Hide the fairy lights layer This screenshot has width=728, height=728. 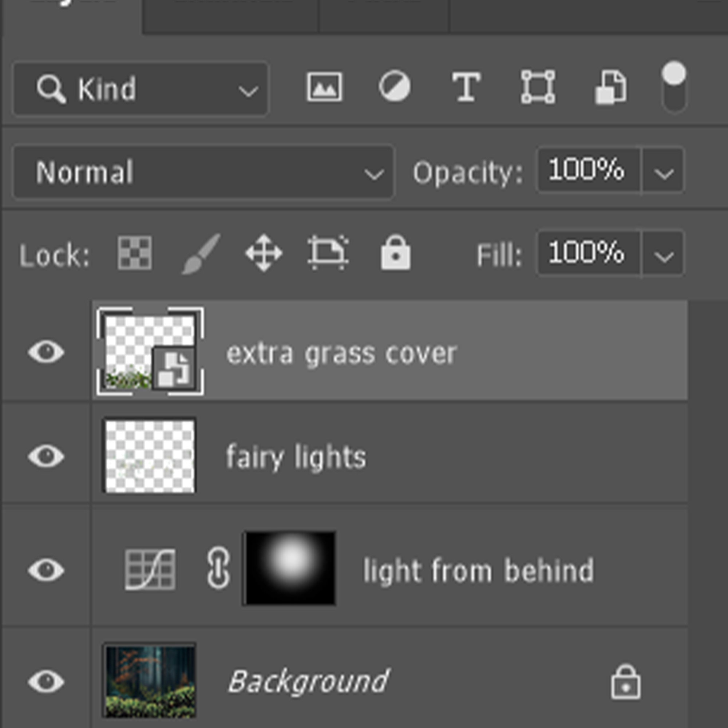click(x=46, y=456)
